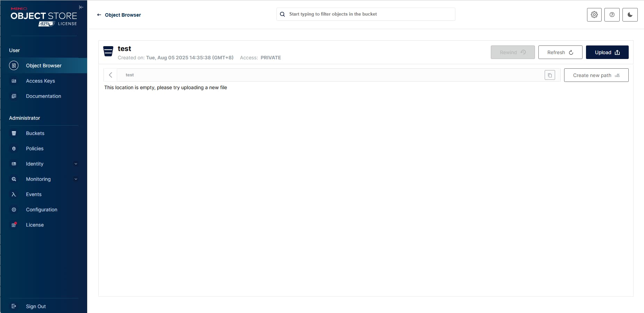
Task: Click the Identity label in the sidebar
Action: 35,164
